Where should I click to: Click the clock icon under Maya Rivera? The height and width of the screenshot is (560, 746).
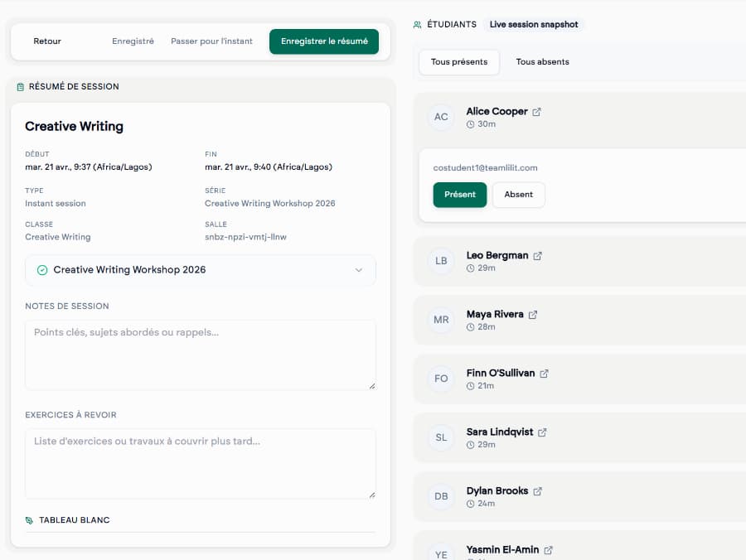pos(471,327)
